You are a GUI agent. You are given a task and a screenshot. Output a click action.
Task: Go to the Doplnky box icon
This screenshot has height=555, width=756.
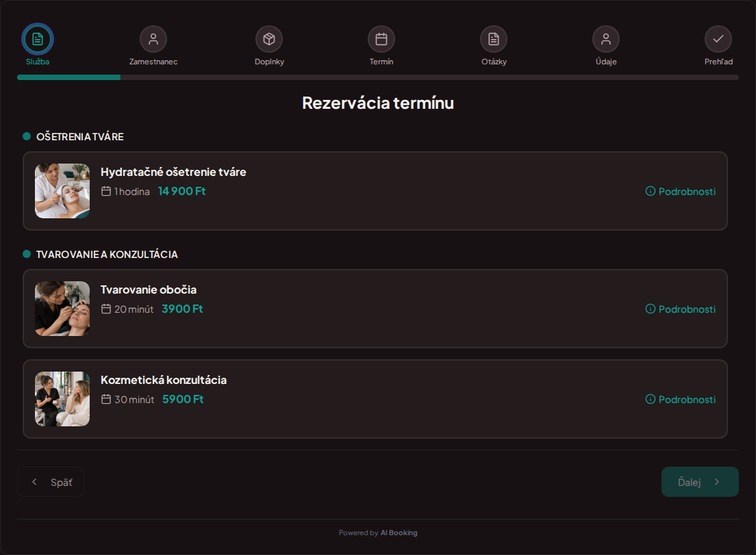(x=269, y=39)
